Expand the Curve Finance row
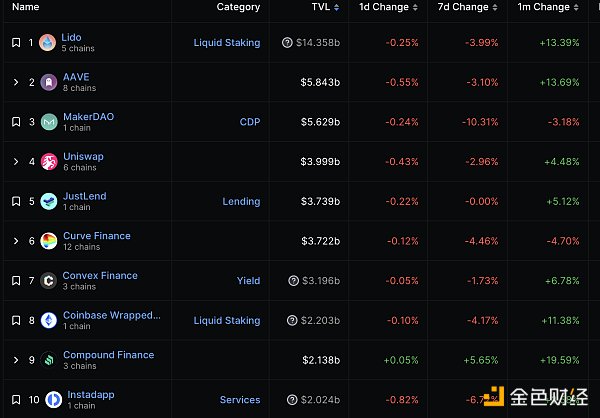The image size is (600, 418). (x=16, y=241)
